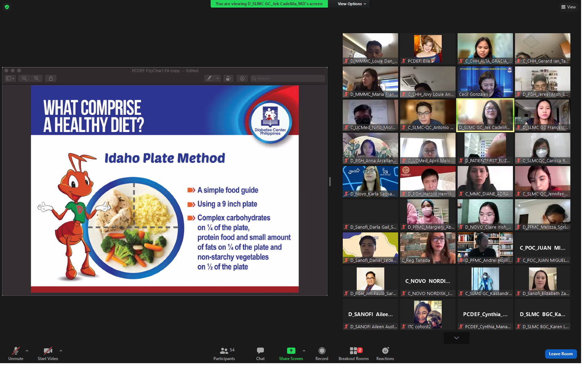This screenshot has width=588, height=368.
Task: Open the Reactions menu
Action: point(385,354)
